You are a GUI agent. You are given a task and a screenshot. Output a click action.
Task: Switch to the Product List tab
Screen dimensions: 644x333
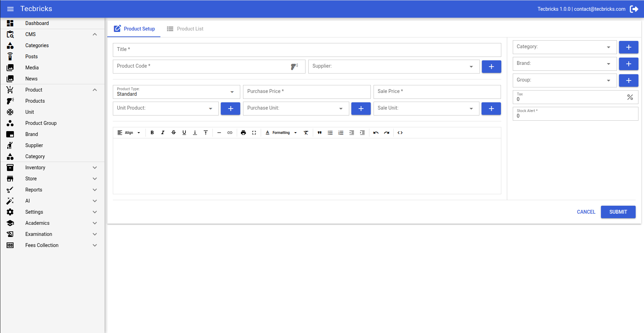tap(185, 29)
